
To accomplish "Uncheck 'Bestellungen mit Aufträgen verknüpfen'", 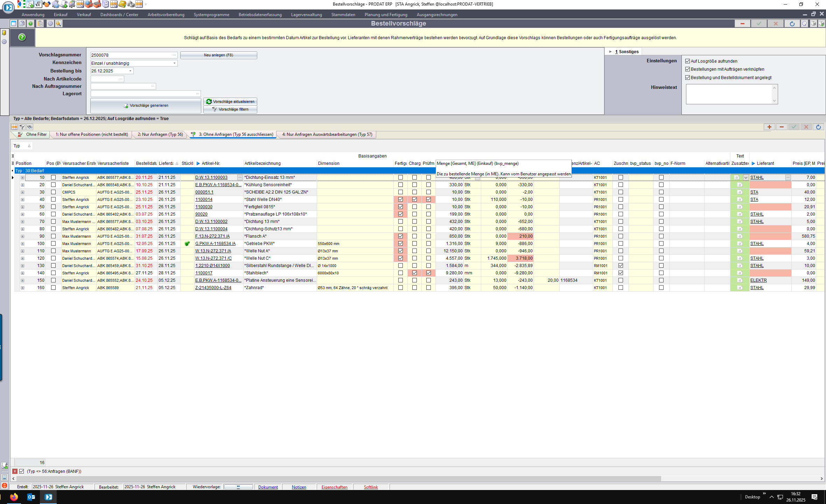I will coord(687,69).
